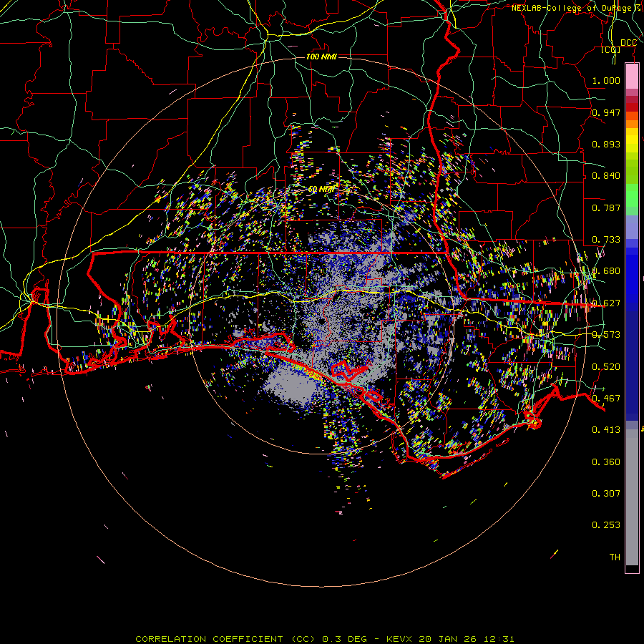The height and width of the screenshot is (644, 644).
Task: Click the 100 NMI range ring label
Action: pos(321,57)
